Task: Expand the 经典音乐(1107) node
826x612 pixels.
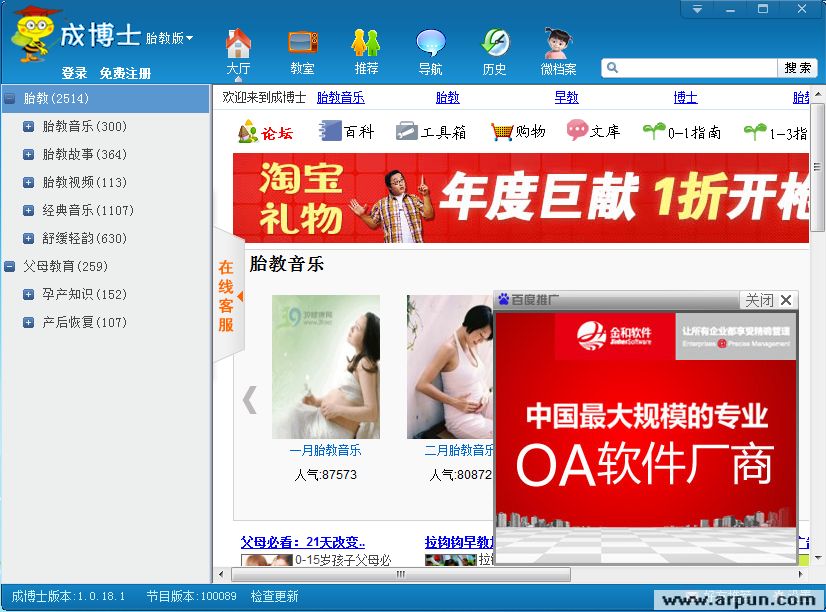Action: tap(28, 211)
